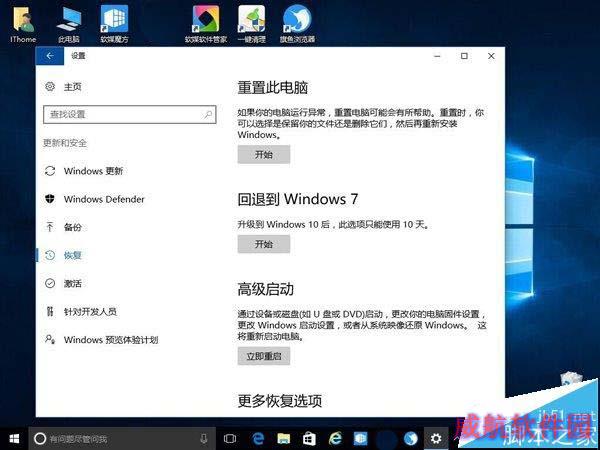Select the Windows 预览体验计划 person icon

tap(50, 339)
